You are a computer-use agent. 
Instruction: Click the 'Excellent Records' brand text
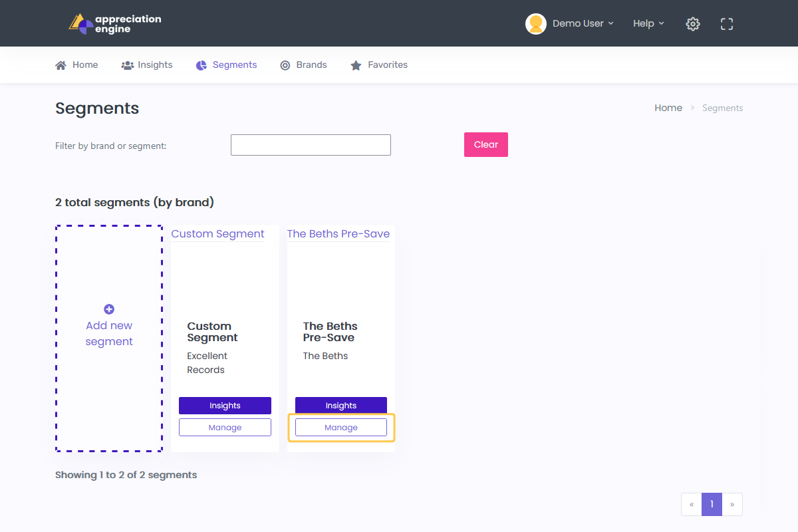[x=207, y=363]
